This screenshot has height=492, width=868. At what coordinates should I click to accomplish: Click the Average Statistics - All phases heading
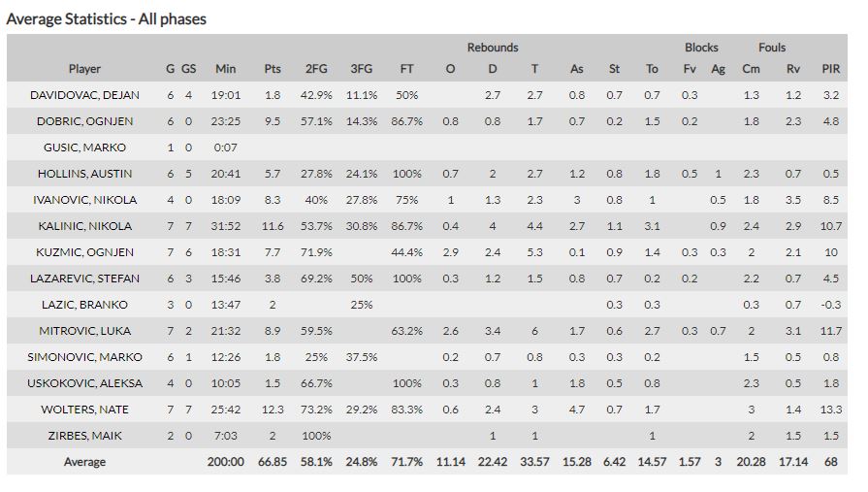point(107,18)
